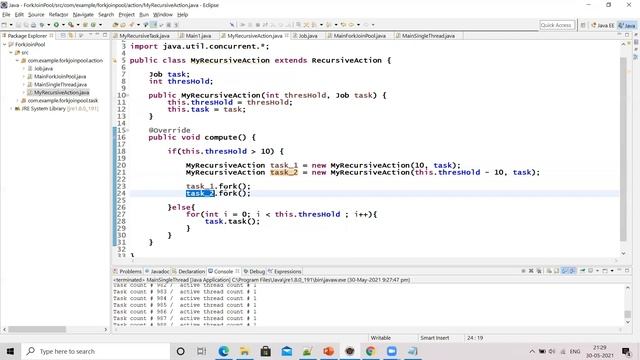Open the Refactor menu
640x360 pixels.
58,14
